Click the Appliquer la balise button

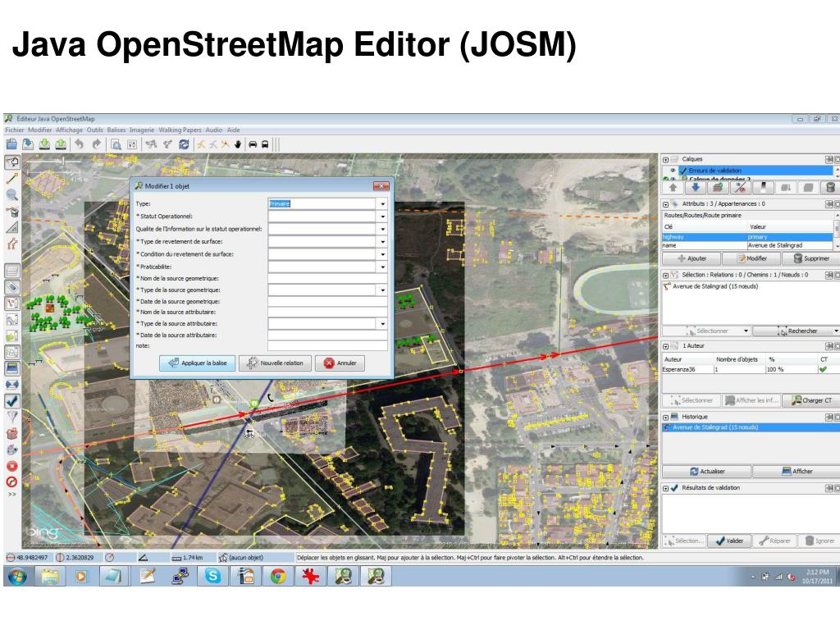pyautogui.click(x=197, y=363)
